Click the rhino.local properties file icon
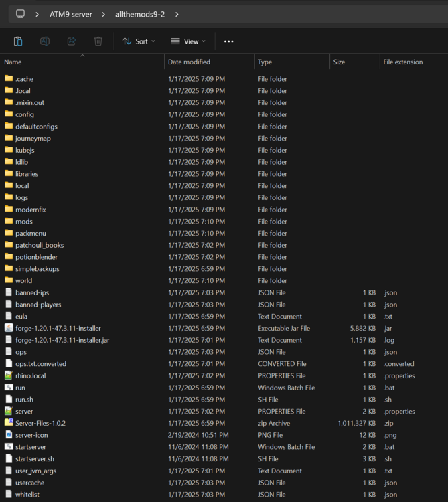The height and width of the screenshot is (502, 448). coord(9,375)
